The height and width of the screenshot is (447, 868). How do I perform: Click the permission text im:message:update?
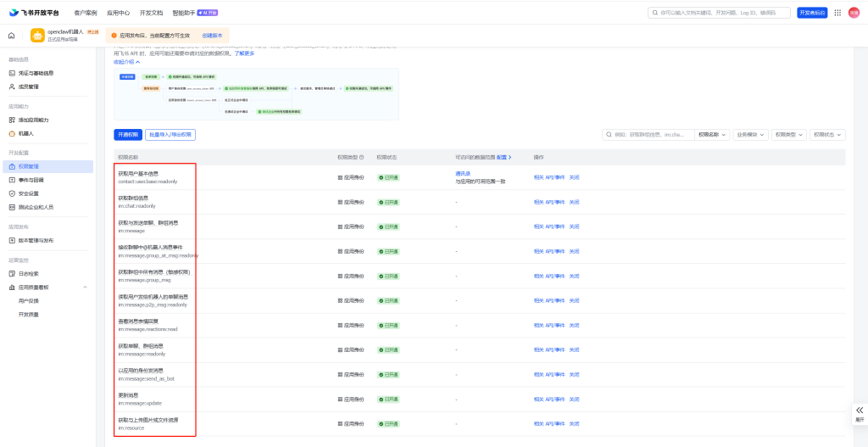[140, 403]
